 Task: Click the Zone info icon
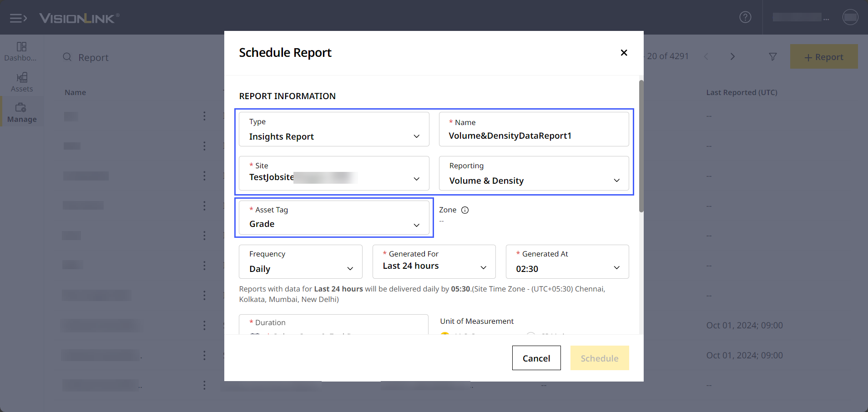[465, 210]
